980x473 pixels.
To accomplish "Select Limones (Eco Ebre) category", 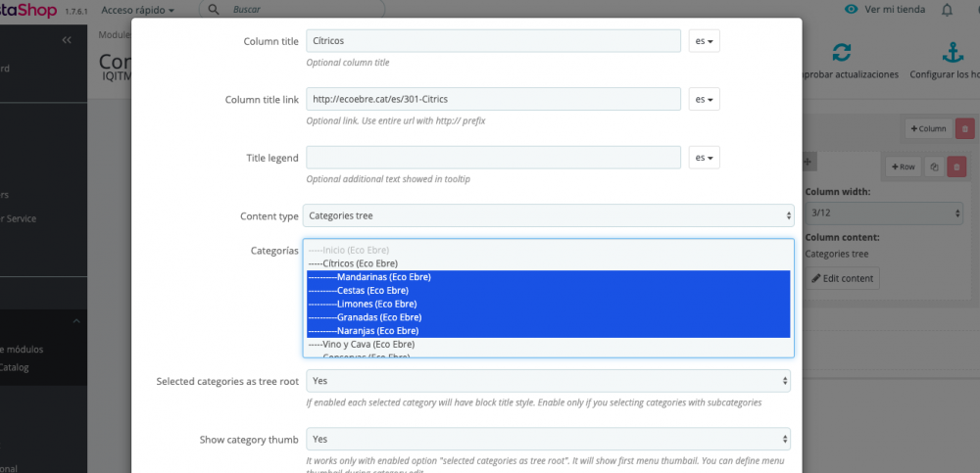I will 548,304.
